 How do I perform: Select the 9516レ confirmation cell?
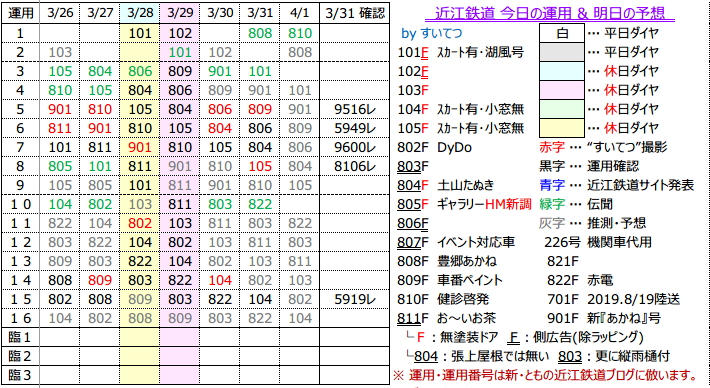(x=355, y=109)
